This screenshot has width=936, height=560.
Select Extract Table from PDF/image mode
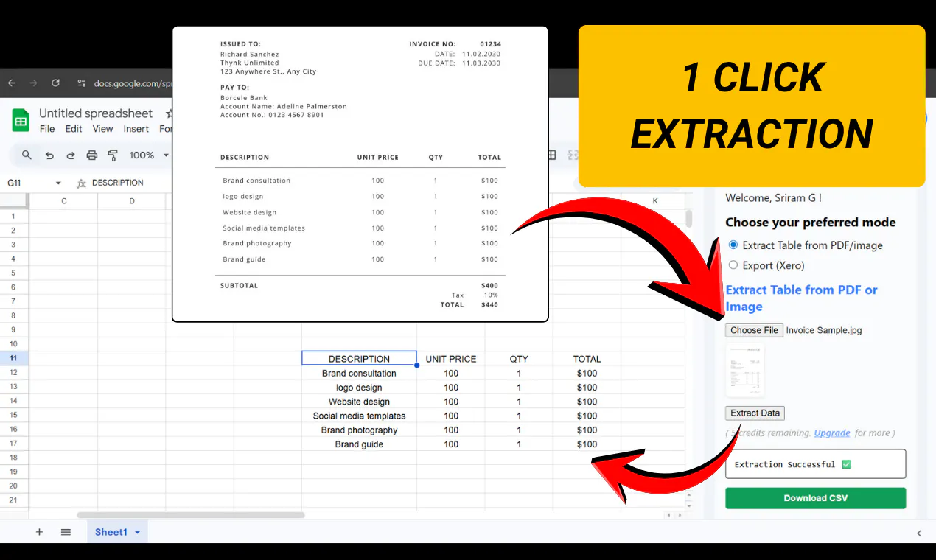[733, 245]
